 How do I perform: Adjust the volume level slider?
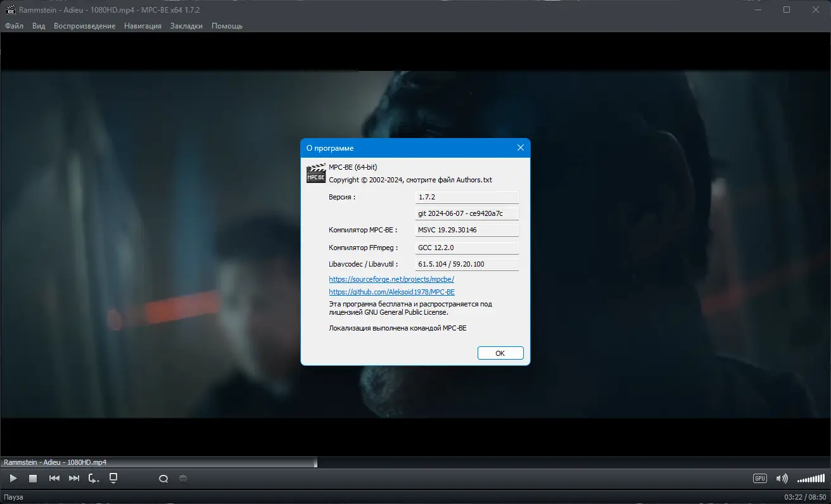[x=811, y=479]
